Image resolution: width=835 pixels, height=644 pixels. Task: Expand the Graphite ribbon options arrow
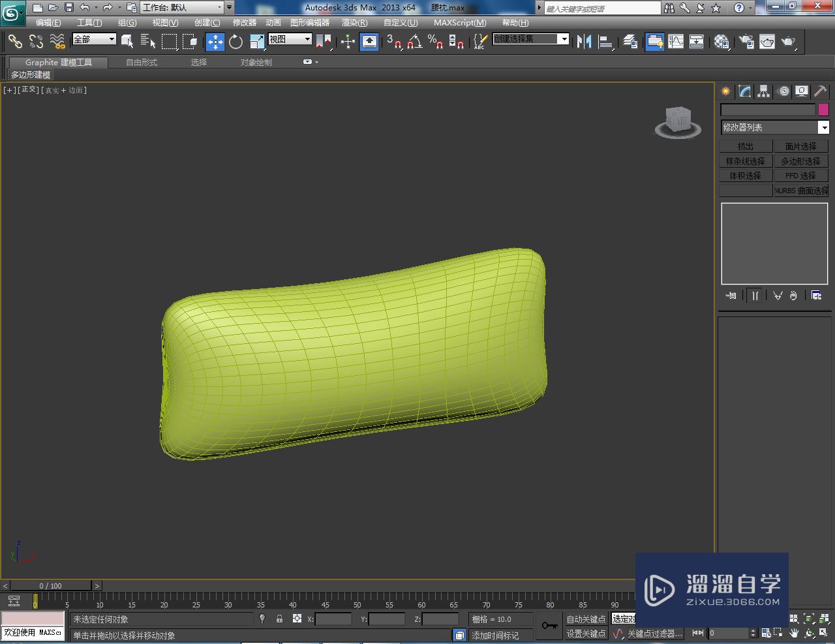(x=311, y=62)
